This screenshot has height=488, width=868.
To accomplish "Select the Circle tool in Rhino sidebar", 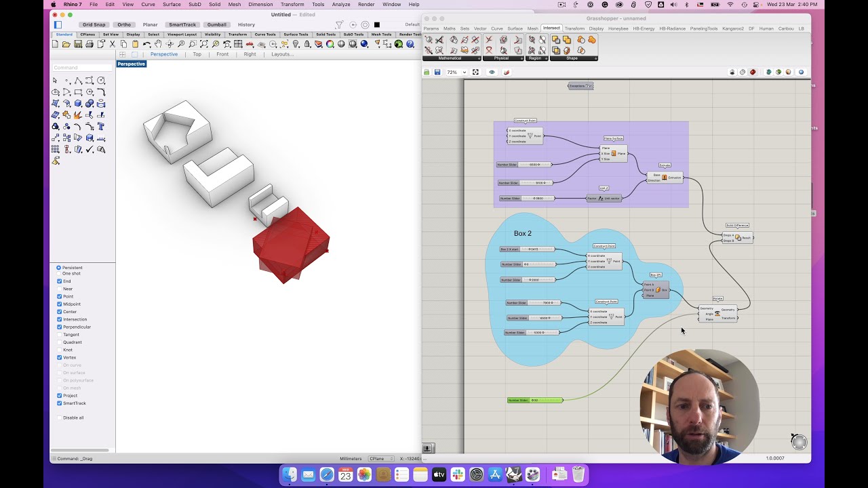I will [x=101, y=81].
